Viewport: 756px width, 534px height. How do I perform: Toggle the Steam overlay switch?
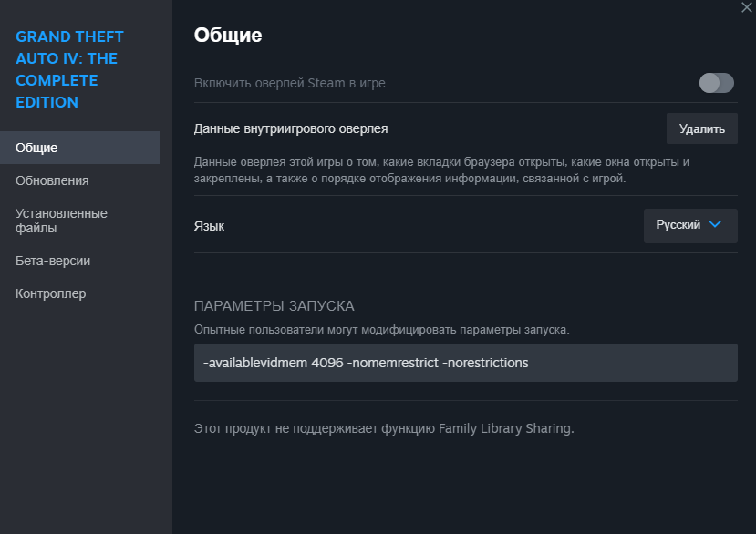716,83
